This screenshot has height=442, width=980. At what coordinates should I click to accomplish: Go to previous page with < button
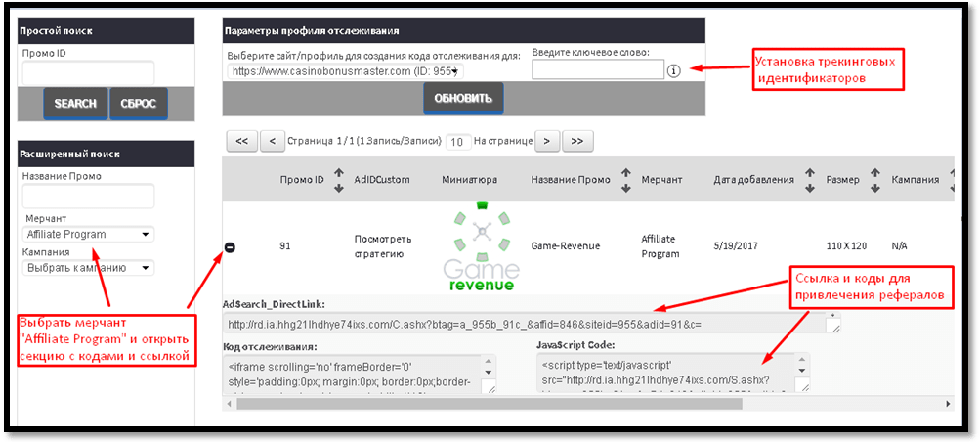(x=272, y=141)
